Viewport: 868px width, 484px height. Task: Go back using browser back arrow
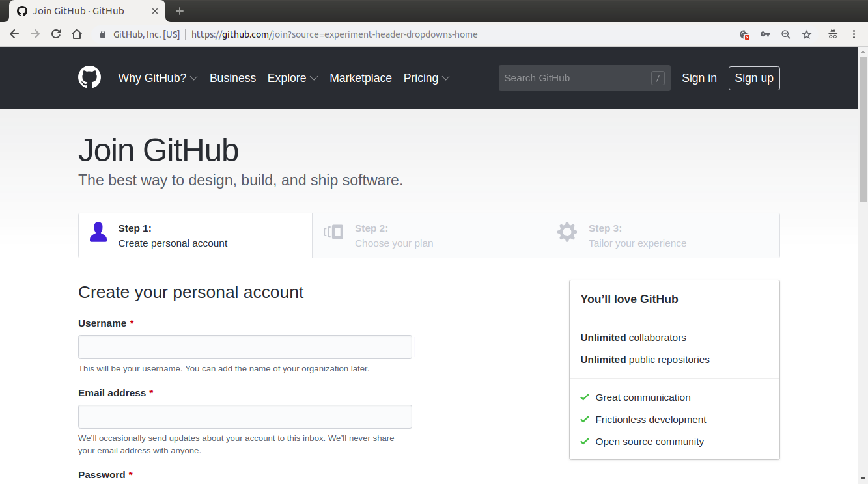tap(14, 34)
